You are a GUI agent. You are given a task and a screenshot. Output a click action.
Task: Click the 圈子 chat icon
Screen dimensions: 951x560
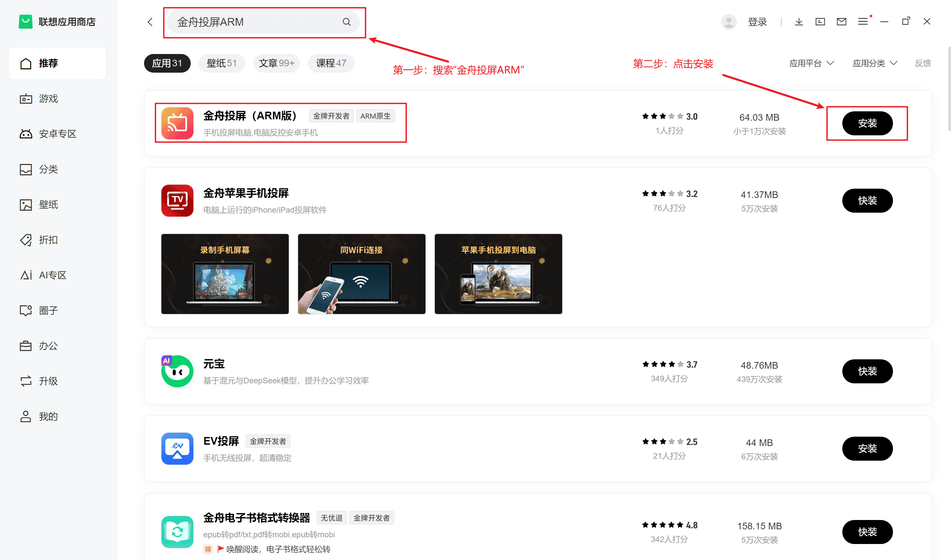point(26,311)
